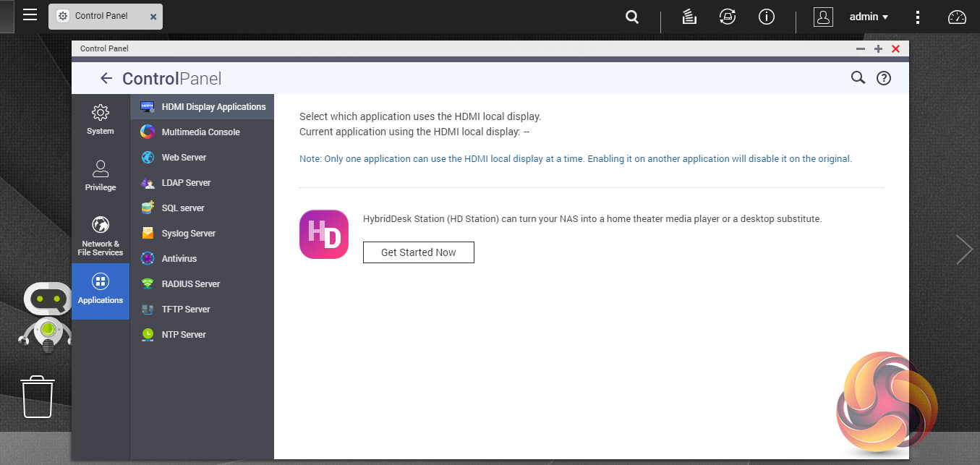Select the System category
This screenshot has height=465, width=980.
click(x=101, y=120)
